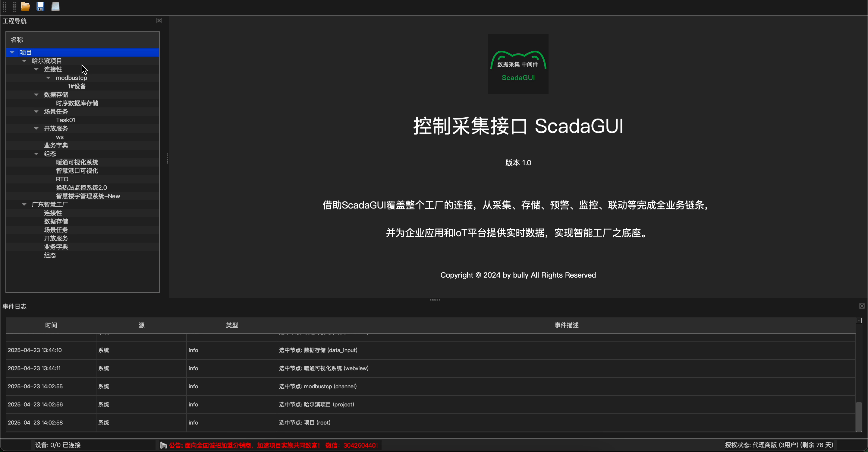Viewport: 868px width, 452px height.
Task: Click the floppy disk save icon
Action: 40,6
